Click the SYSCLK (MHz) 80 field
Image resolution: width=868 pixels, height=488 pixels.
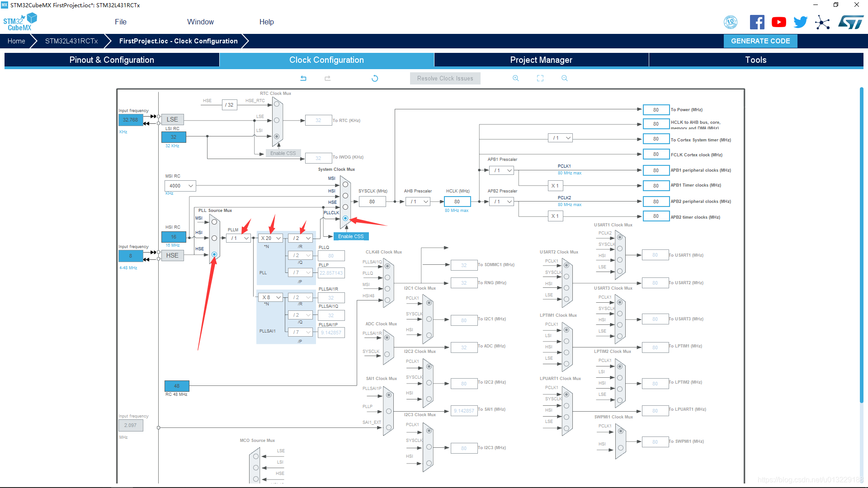pos(373,202)
